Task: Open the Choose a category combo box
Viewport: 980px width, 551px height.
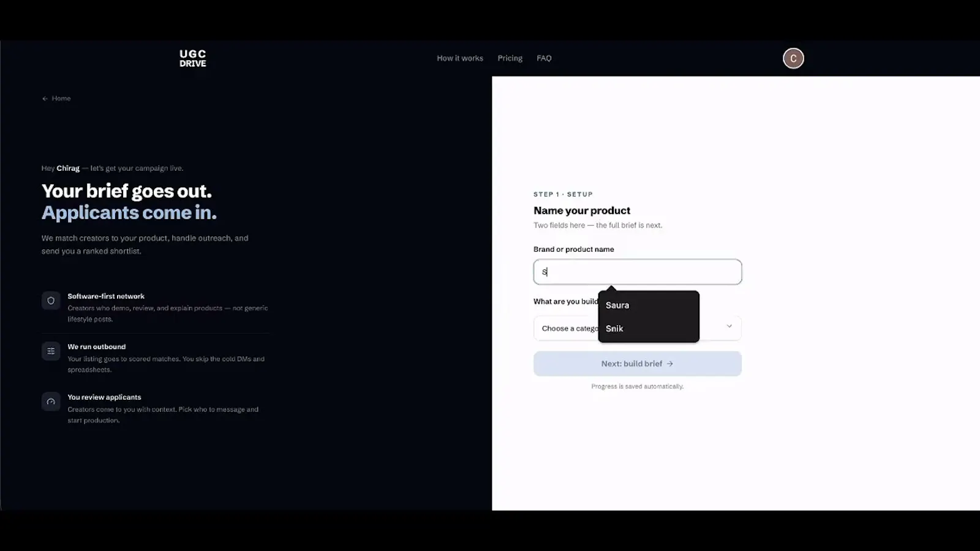Action: point(638,328)
